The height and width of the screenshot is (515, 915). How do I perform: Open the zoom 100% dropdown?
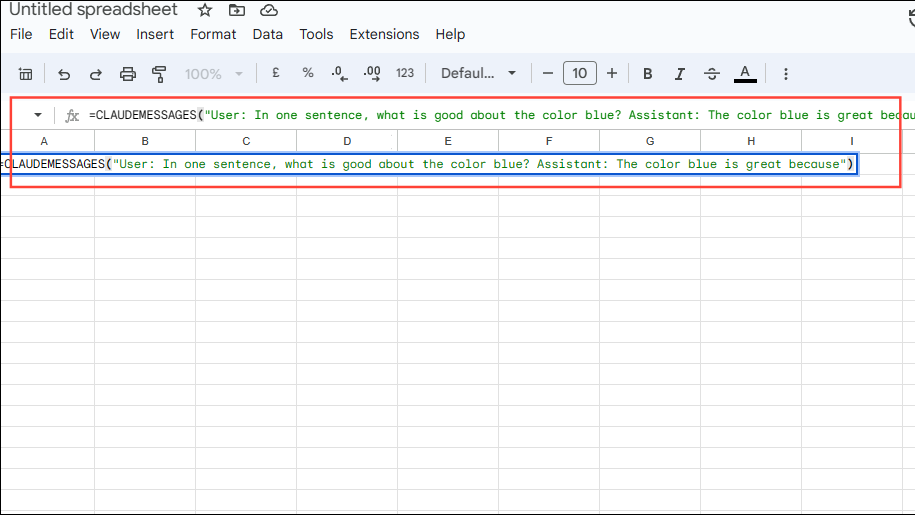(214, 74)
